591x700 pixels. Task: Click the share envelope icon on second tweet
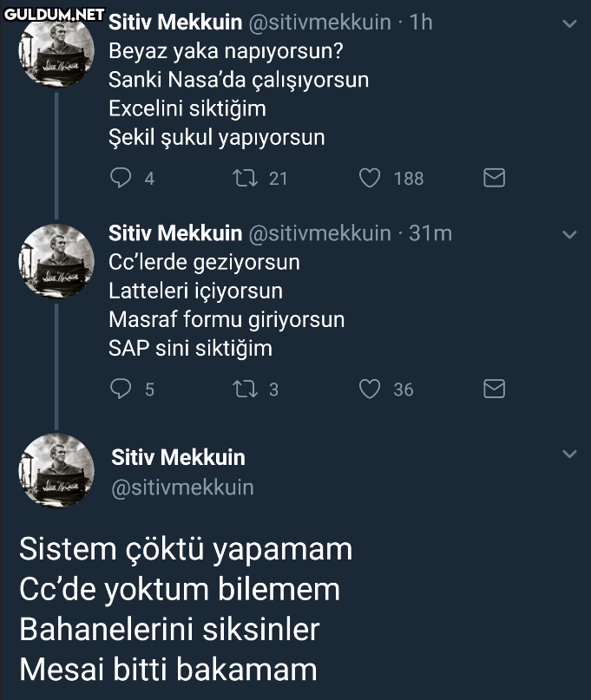click(x=494, y=389)
